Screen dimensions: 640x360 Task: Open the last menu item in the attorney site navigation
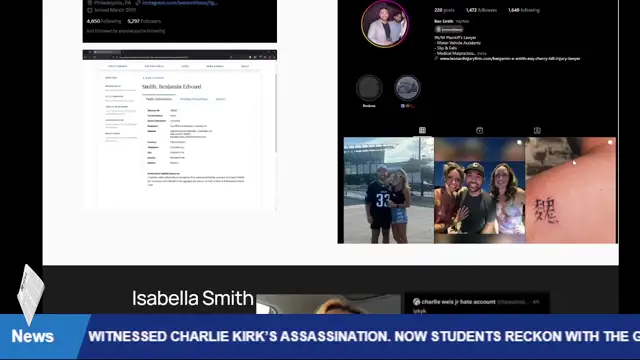(245, 66)
